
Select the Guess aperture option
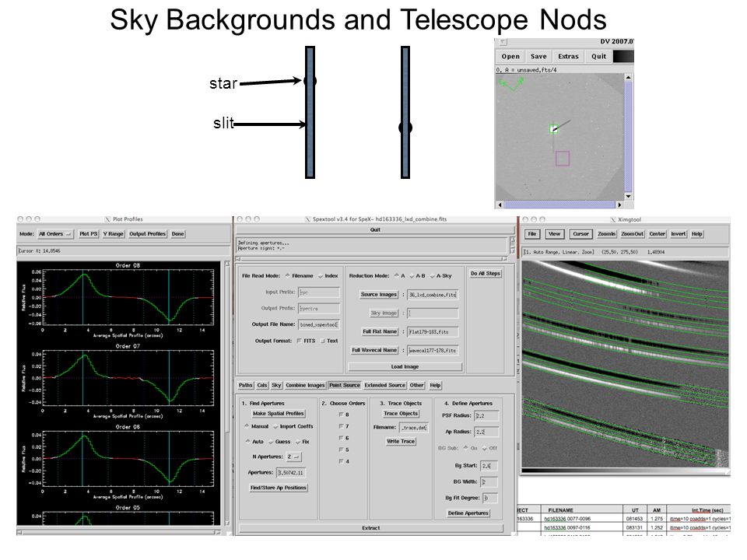tap(271, 442)
